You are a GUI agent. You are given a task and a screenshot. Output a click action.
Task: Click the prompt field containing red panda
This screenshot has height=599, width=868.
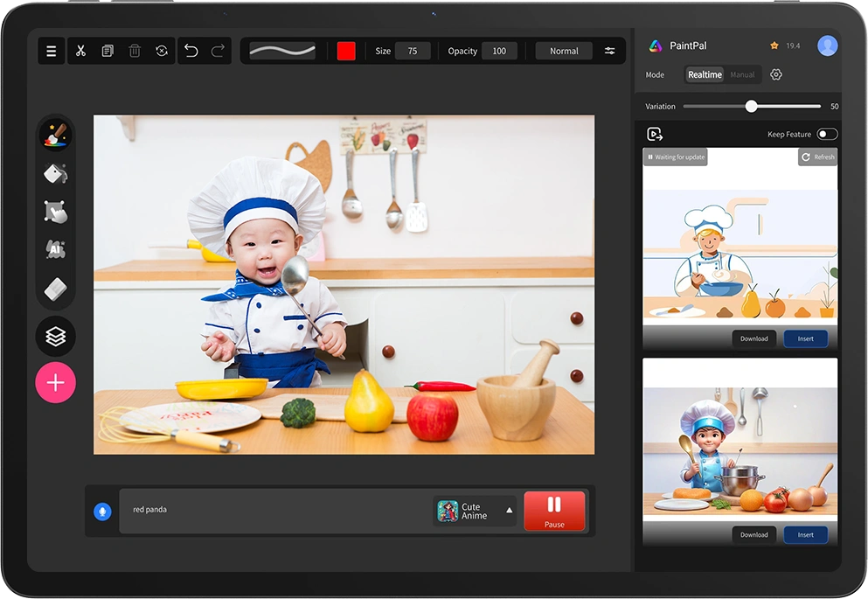click(x=271, y=510)
